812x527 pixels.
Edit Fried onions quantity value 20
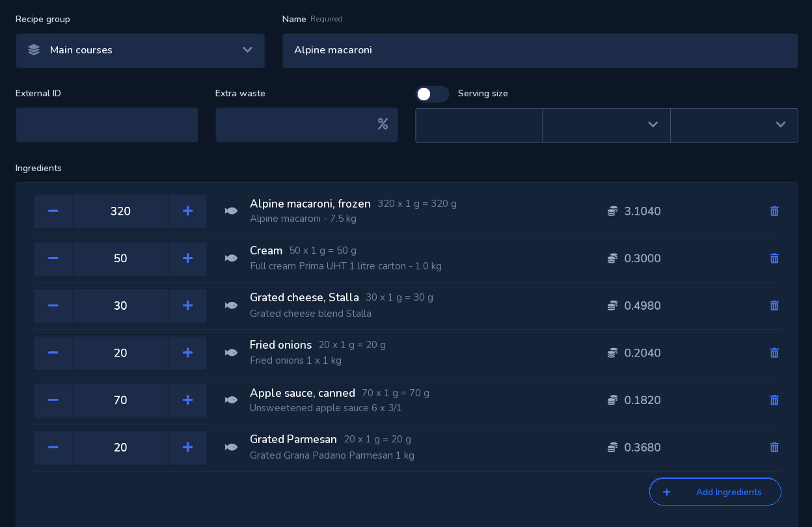(x=120, y=353)
